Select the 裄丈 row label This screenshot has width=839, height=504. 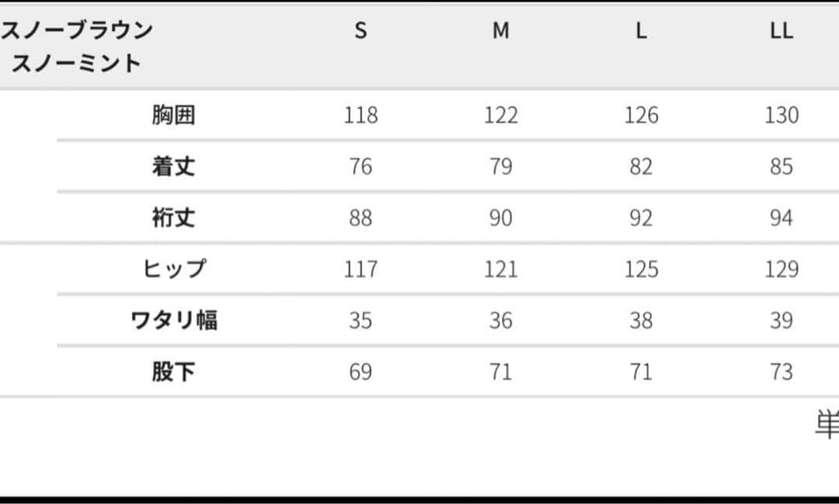tap(173, 217)
